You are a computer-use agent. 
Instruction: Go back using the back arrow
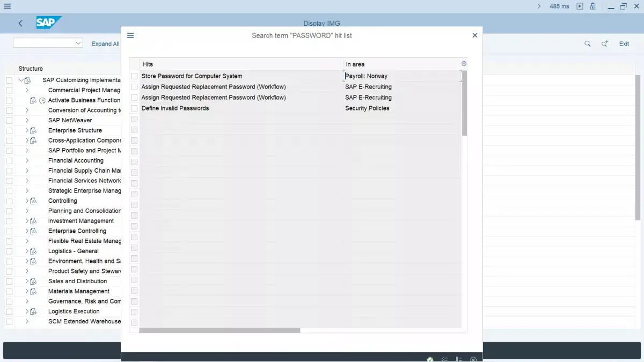click(x=20, y=23)
